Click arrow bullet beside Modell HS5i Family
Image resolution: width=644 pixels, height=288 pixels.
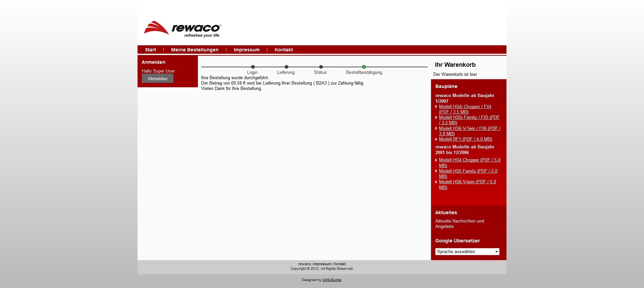pyautogui.click(x=436, y=117)
